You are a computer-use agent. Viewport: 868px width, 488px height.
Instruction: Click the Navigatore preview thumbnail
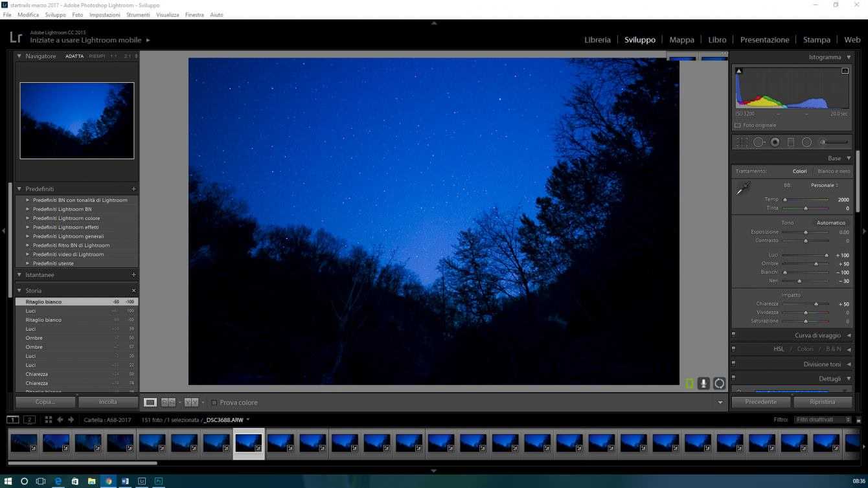[x=77, y=120]
